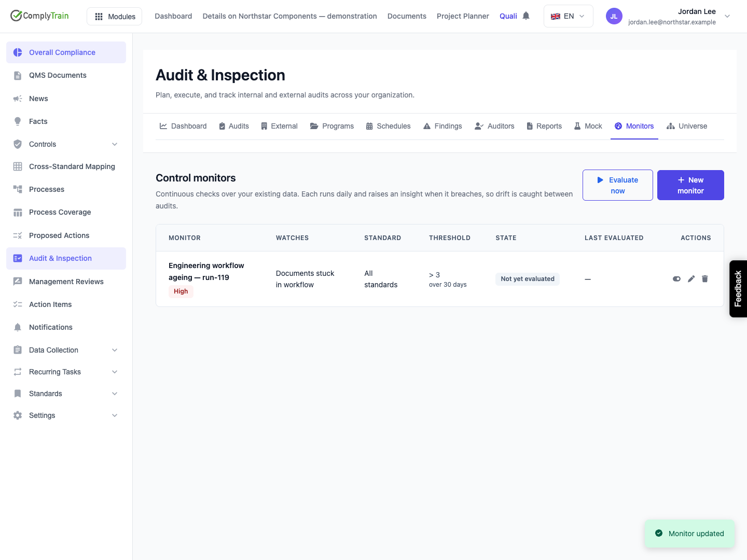Click the News megaphone icon

point(18,99)
